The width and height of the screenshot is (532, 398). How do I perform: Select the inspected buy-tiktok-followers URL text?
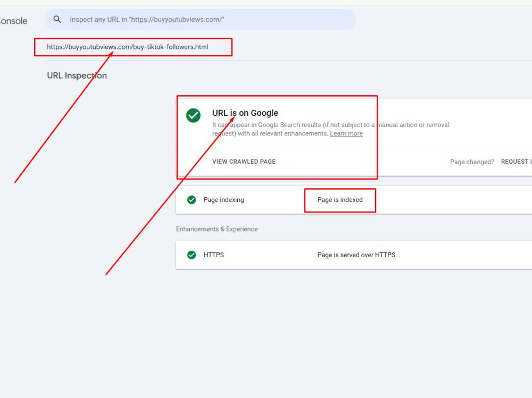coord(128,47)
